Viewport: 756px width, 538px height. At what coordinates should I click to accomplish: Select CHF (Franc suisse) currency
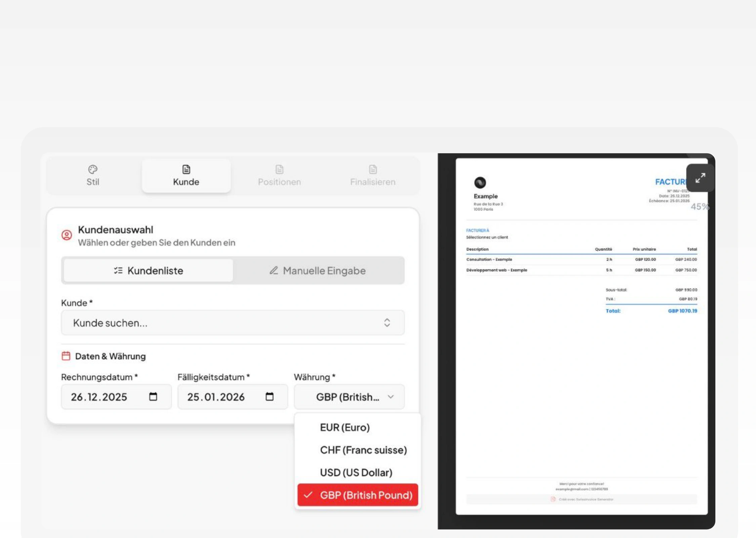click(x=363, y=450)
